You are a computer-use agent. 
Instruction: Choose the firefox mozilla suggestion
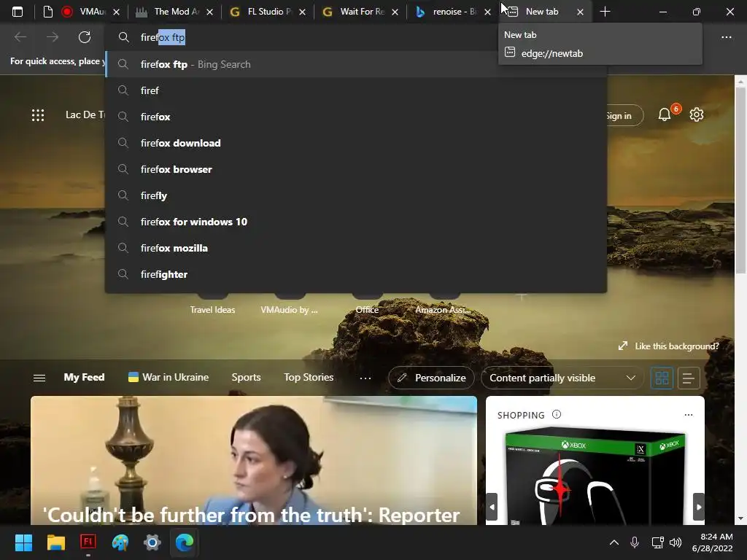pos(356,248)
